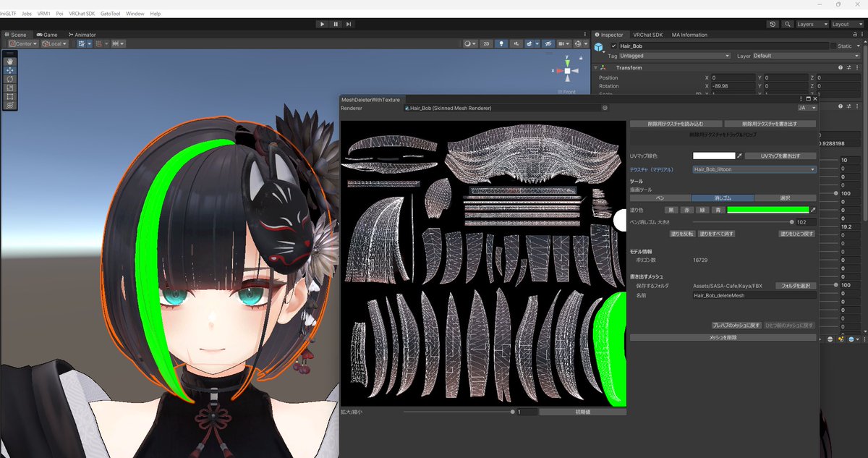This screenshot has width=868, height=458.
Task: Toggle 2D view mode
Action: pos(487,44)
